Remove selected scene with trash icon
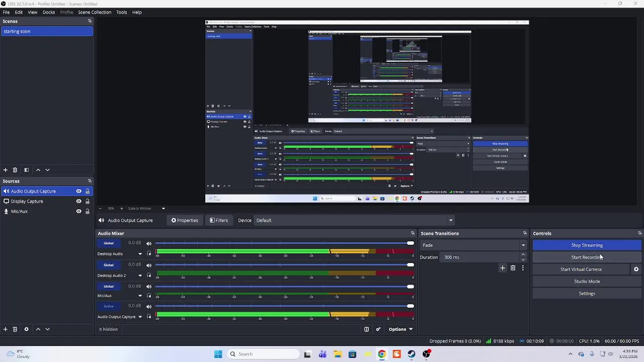644x362 pixels. pos(15,170)
